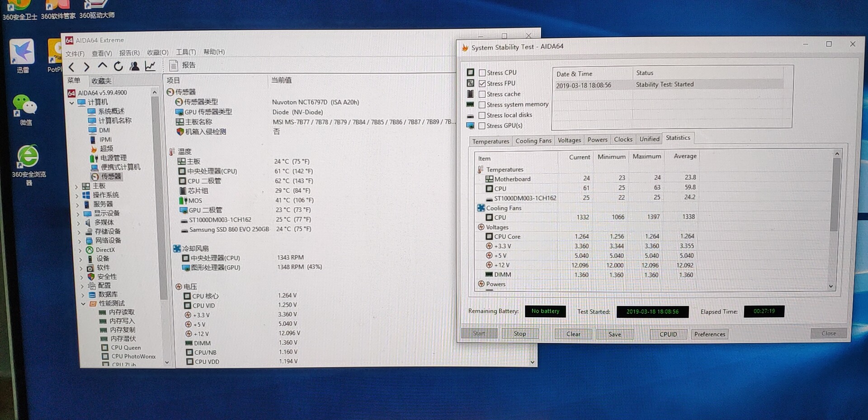The width and height of the screenshot is (868, 420).
Task: Uncheck the Stress FPU checkbox
Action: (482, 84)
